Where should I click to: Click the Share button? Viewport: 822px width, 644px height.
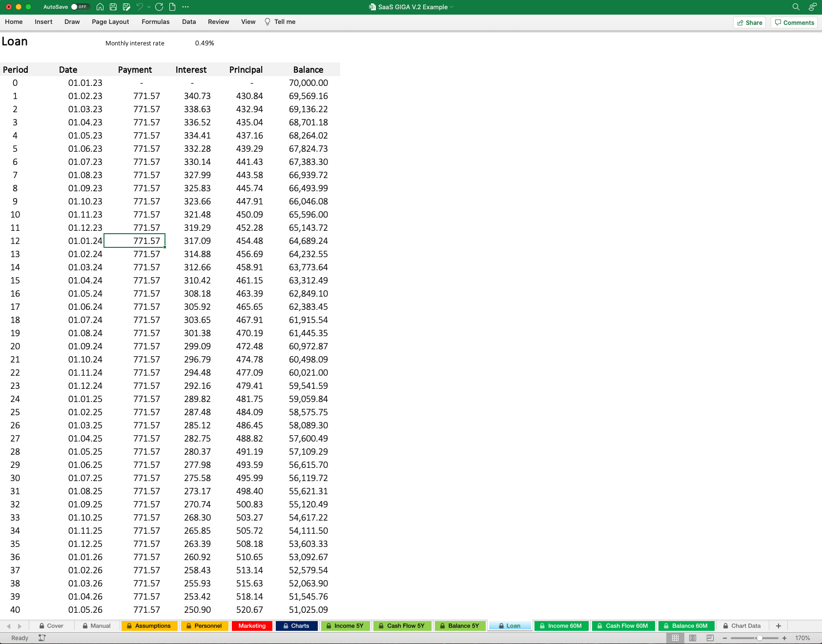750,22
